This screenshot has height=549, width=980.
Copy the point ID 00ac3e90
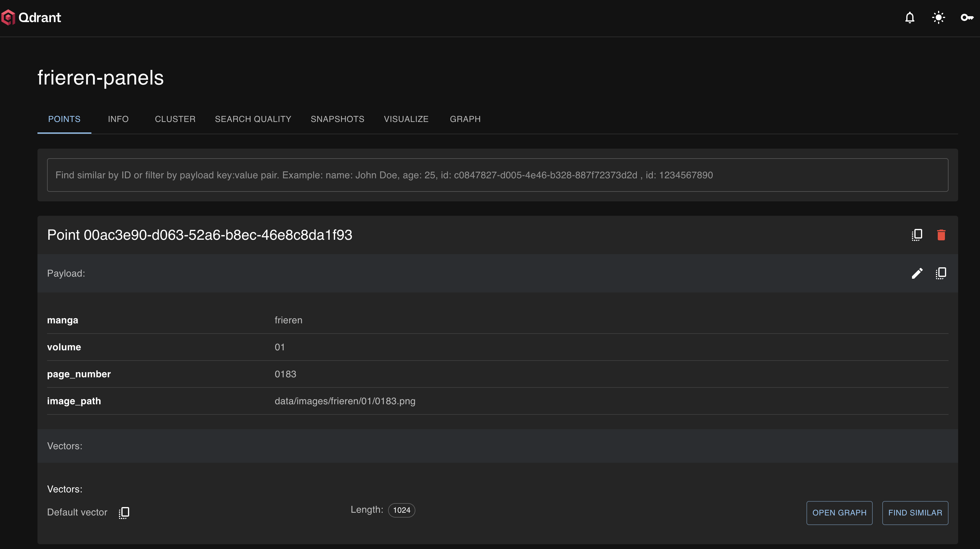point(917,235)
